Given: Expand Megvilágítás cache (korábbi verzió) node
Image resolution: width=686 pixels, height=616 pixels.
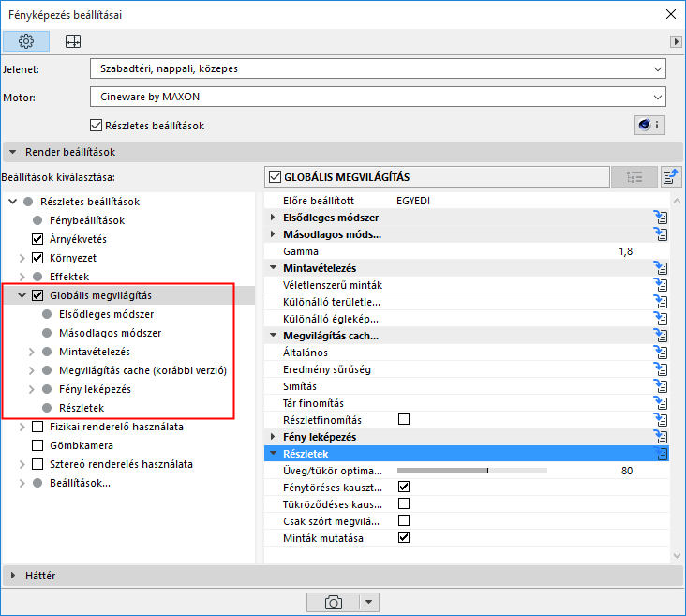Looking at the screenshot, I should pyautogui.click(x=31, y=370).
